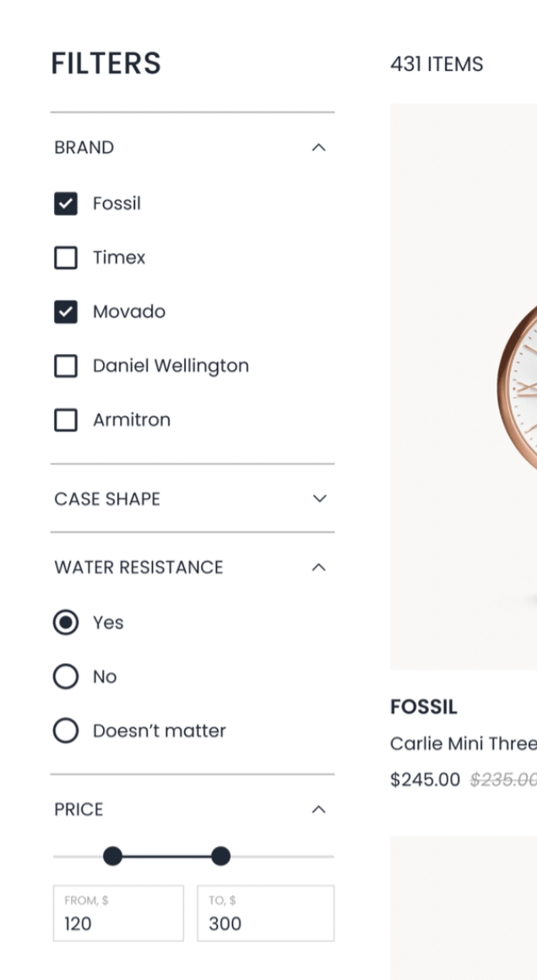This screenshot has width=537, height=980.
Task: Collapse the Price filter section
Action: pos(318,809)
